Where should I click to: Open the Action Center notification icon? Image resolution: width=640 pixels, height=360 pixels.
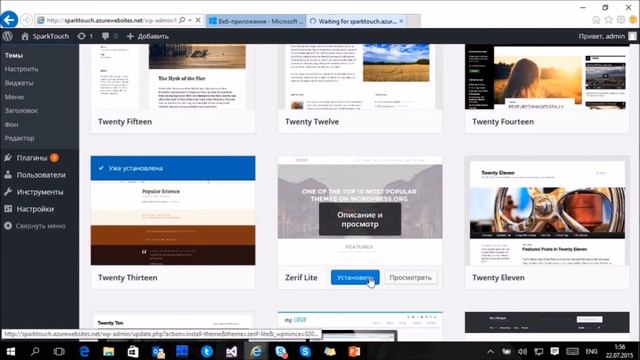[x=554, y=351]
